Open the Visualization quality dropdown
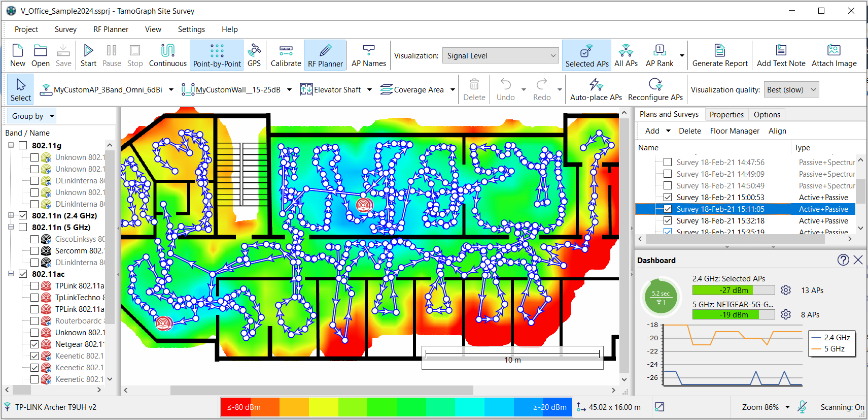 (x=791, y=90)
